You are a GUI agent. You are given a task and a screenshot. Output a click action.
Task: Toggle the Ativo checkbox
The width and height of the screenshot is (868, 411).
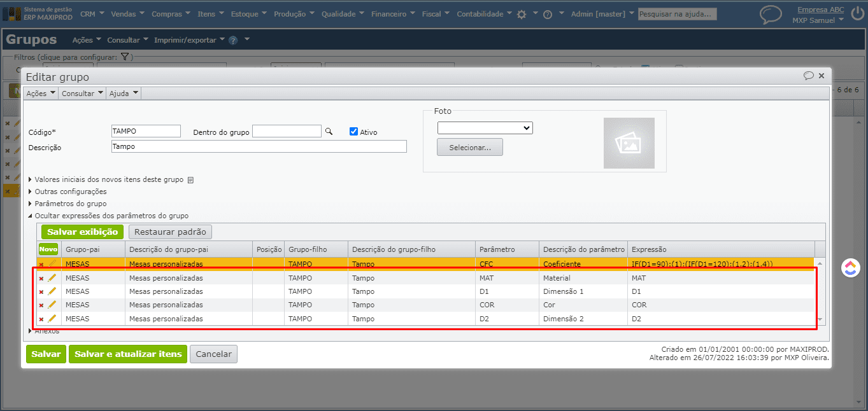354,132
